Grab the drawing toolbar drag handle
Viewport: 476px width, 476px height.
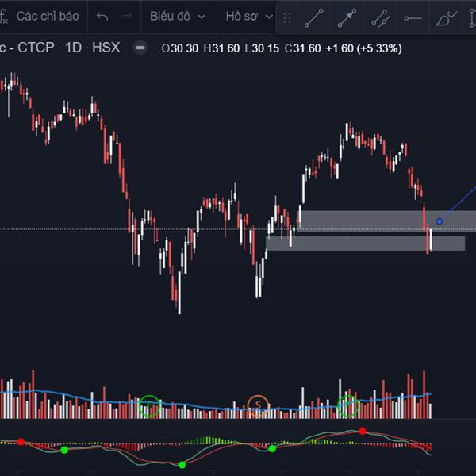(287, 18)
